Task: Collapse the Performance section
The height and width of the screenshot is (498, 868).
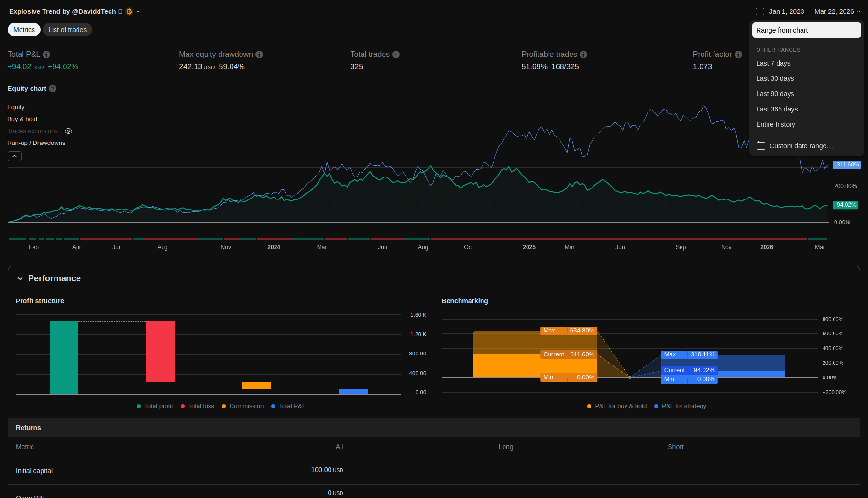Action: point(20,278)
